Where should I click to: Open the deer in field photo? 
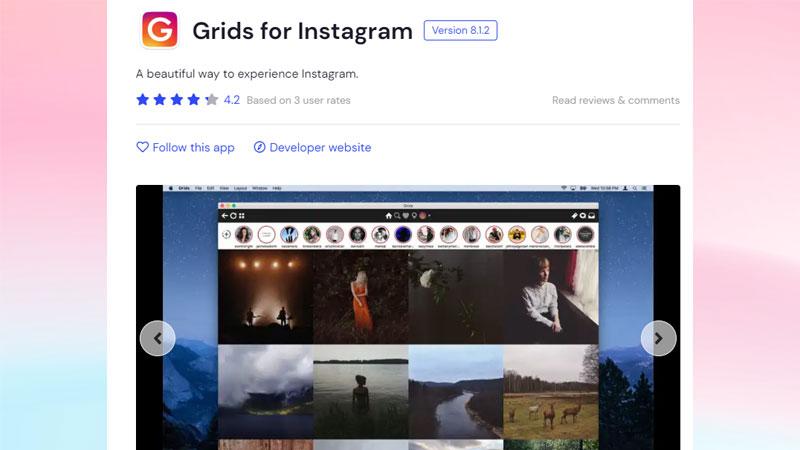tap(550, 392)
